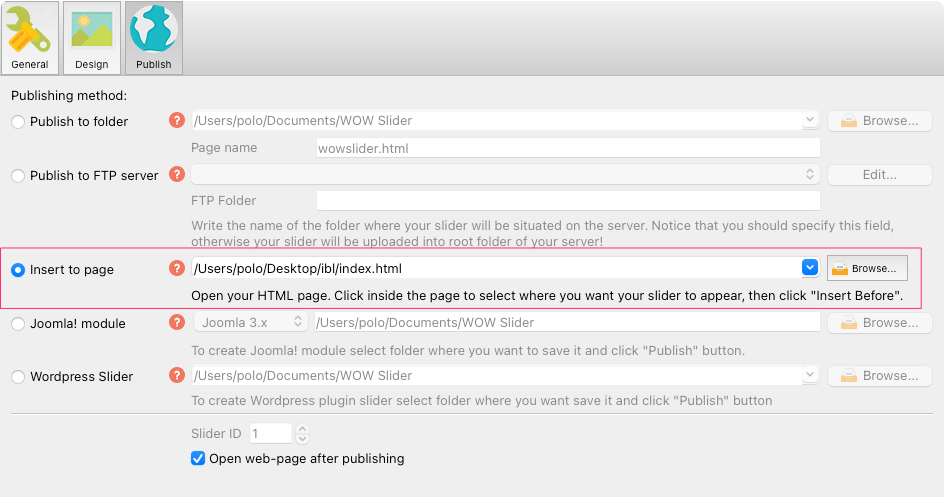
Task: Open the General settings tab
Action: tap(30, 38)
